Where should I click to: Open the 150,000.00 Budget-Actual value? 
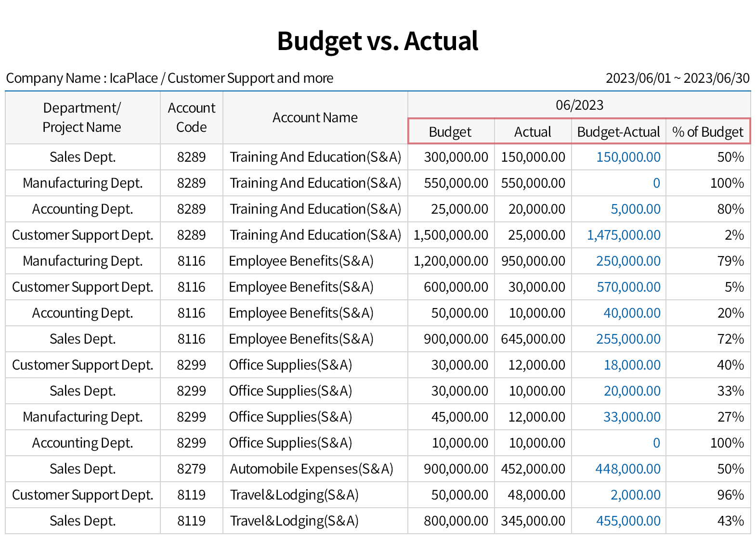pyautogui.click(x=628, y=157)
